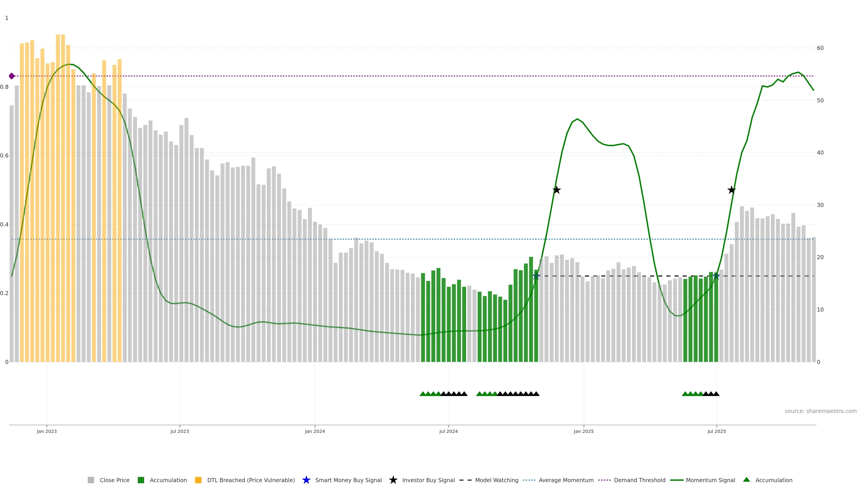Click the first black Investor Buy Signal star
Screen dimensions: 868x488
click(557, 190)
